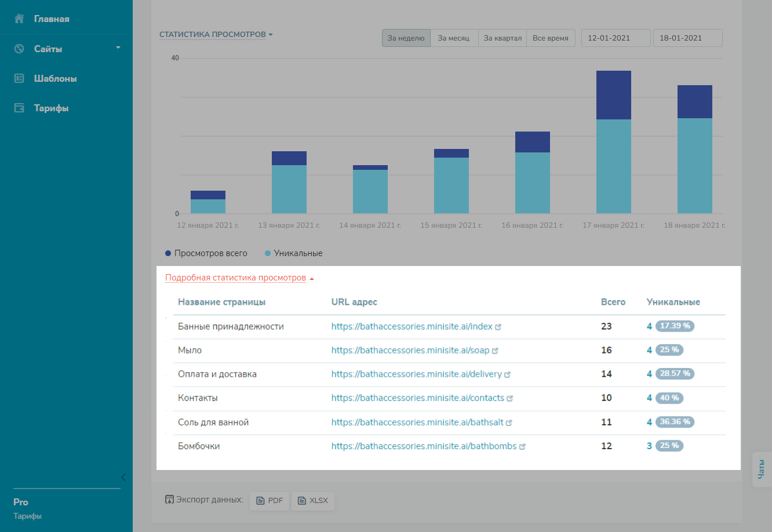
Task: Select the За неделю period
Action: pyautogui.click(x=406, y=38)
